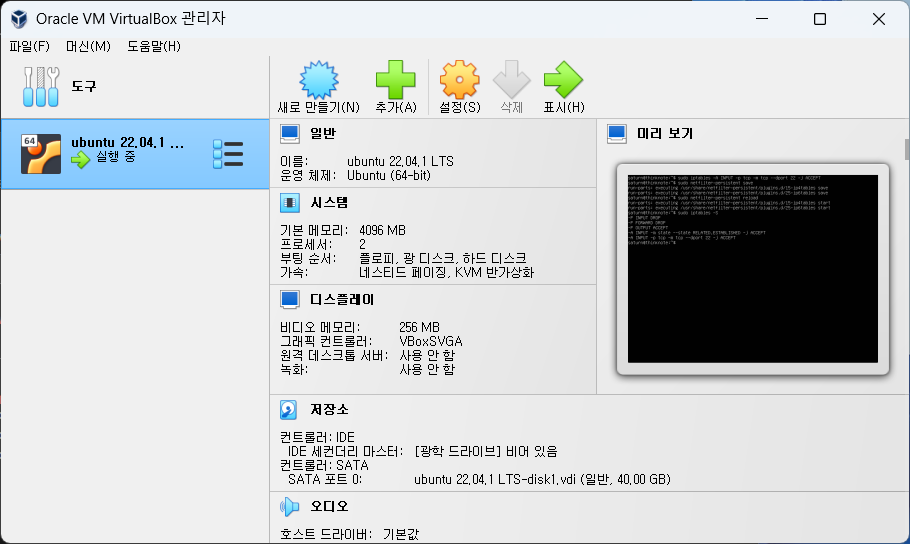Click the 미리 보기 monitor icon

(617, 134)
